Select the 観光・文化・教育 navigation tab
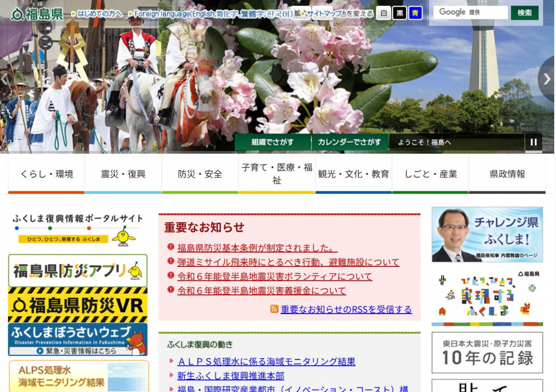Viewport: 556px width, 392px height. point(354,173)
